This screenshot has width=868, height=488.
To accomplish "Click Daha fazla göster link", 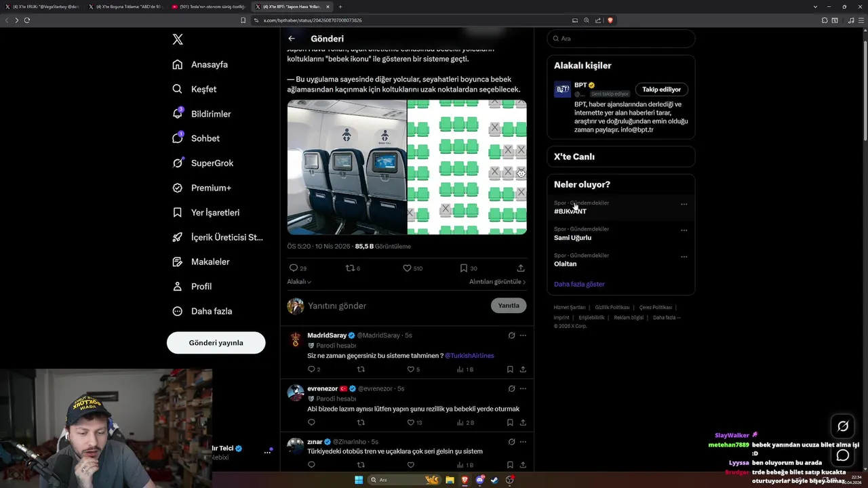I will coord(579,285).
